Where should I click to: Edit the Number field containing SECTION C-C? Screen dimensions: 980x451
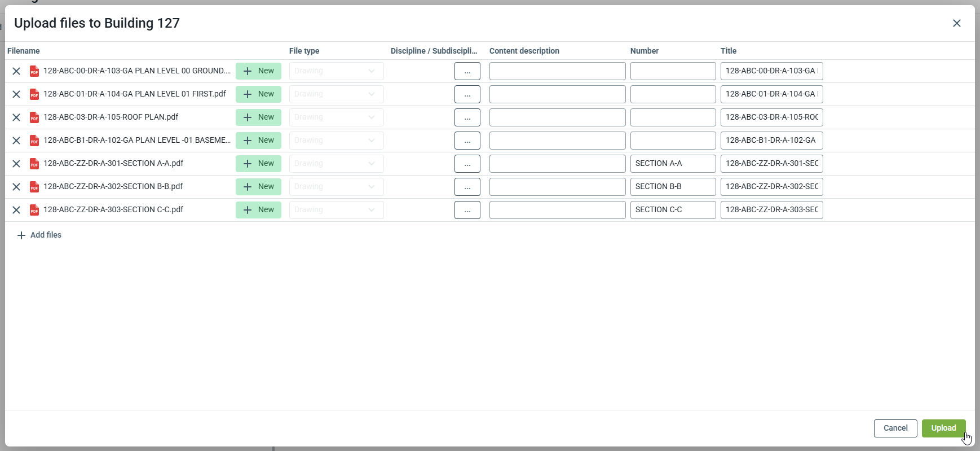pos(673,210)
